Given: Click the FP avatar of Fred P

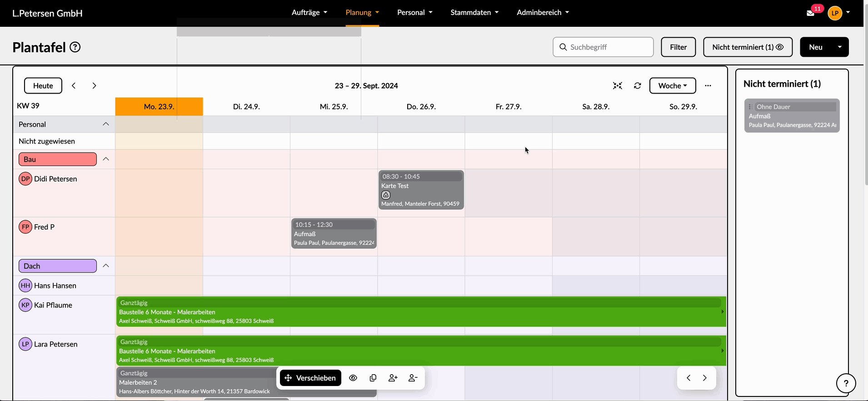Looking at the screenshot, I should tap(25, 227).
